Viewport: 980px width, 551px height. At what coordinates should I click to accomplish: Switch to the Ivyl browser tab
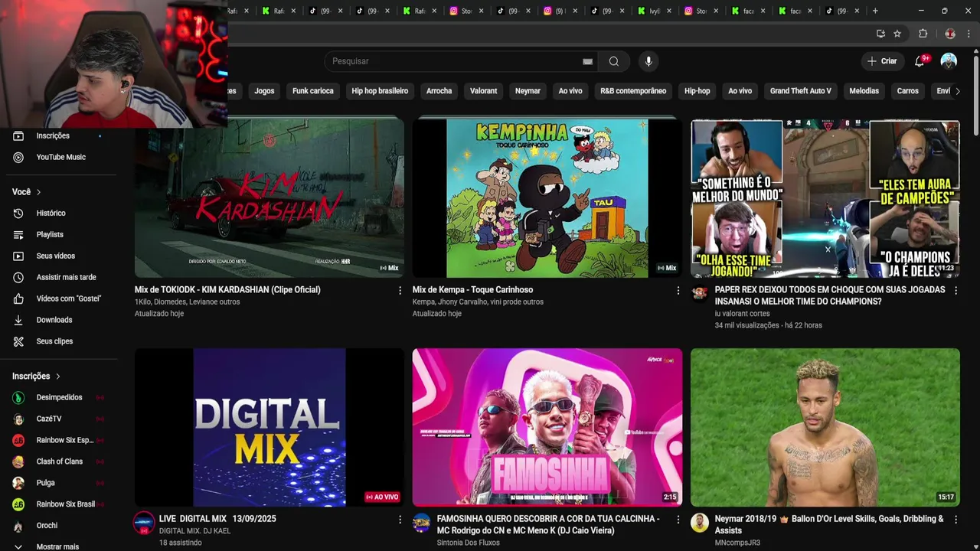(655, 11)
